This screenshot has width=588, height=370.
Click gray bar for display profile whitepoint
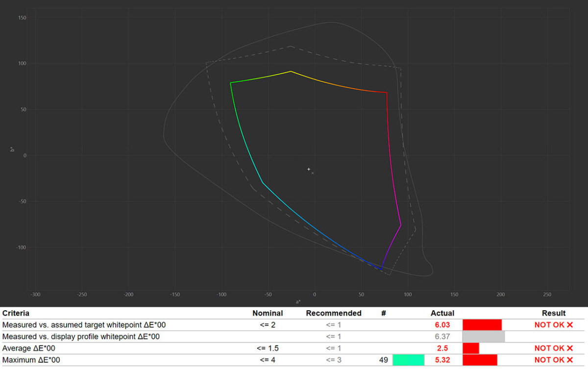click(484, 337)
